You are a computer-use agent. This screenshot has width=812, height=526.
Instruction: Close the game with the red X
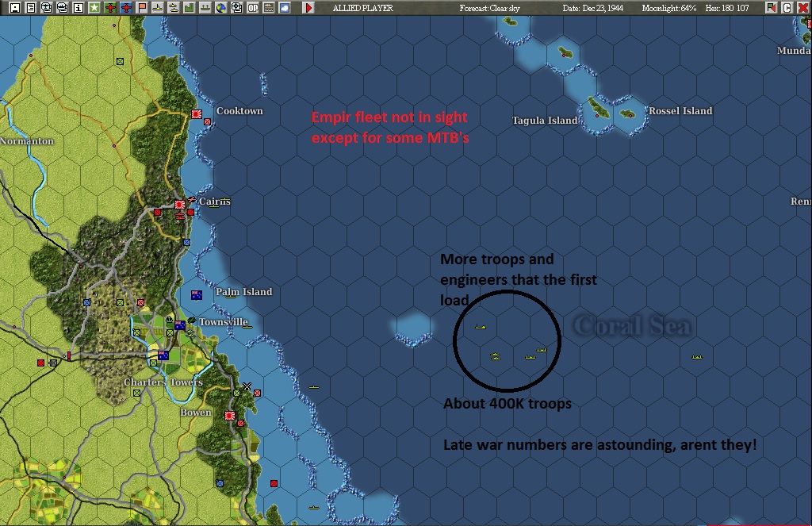(x=802, y=8)
